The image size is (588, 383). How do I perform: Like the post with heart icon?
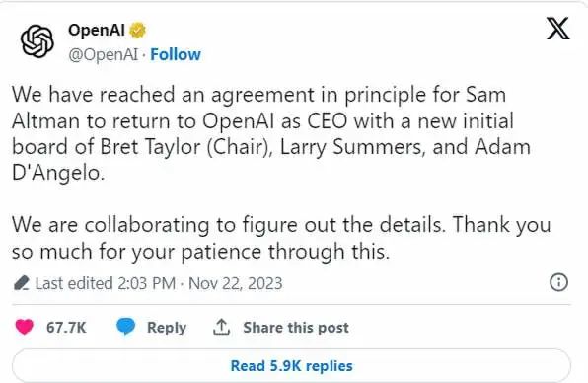25,327
